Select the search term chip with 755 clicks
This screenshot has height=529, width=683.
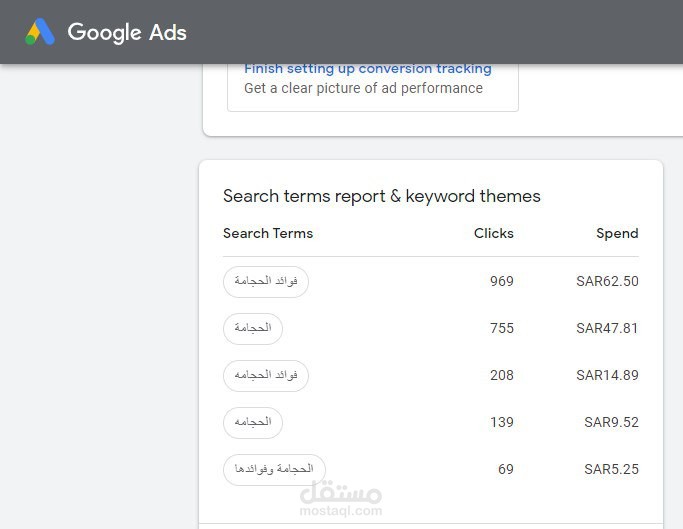pos(253,328)
